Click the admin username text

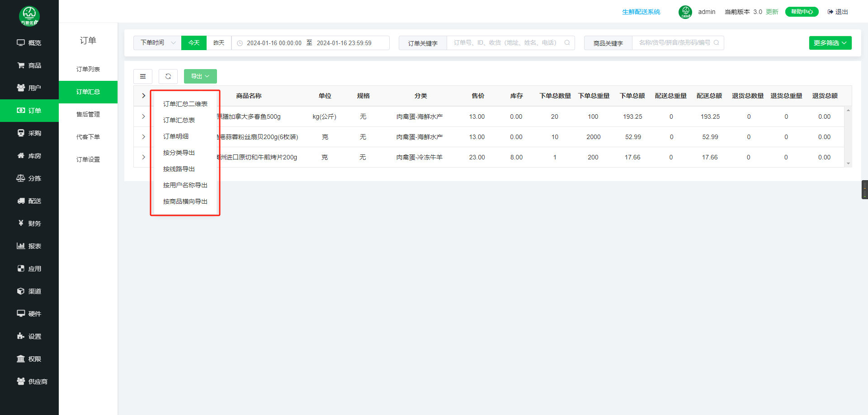(x=707, y=12)
